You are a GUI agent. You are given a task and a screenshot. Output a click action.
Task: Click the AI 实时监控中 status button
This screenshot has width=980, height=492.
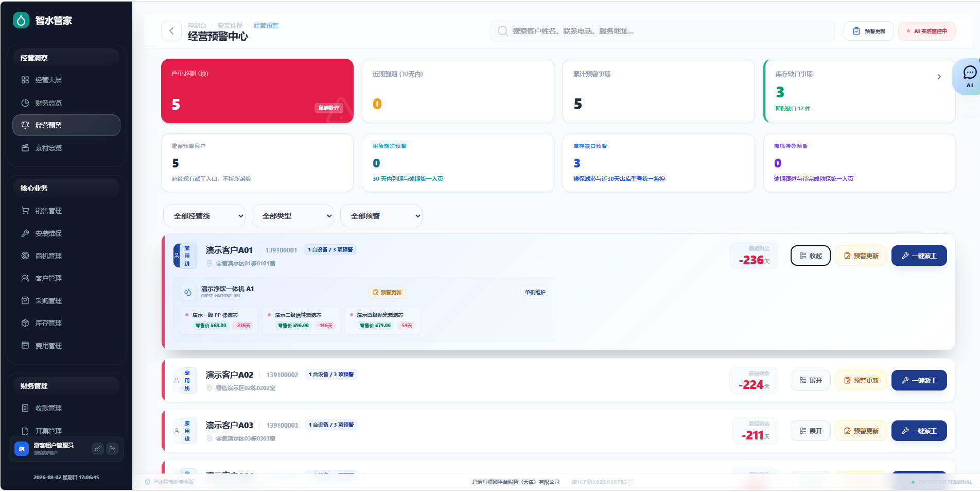pos(926,31)
